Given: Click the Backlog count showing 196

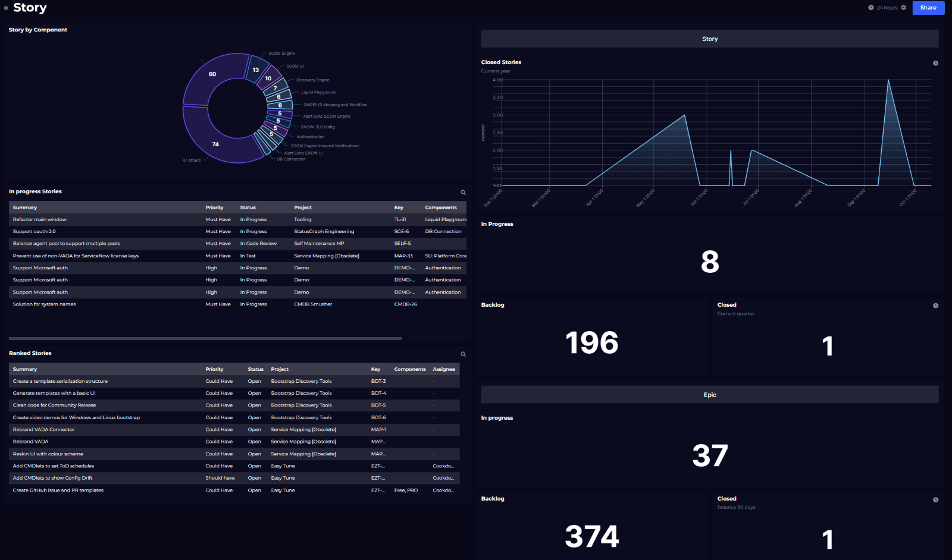Looking at the screenshot, I should pos(593,342).
